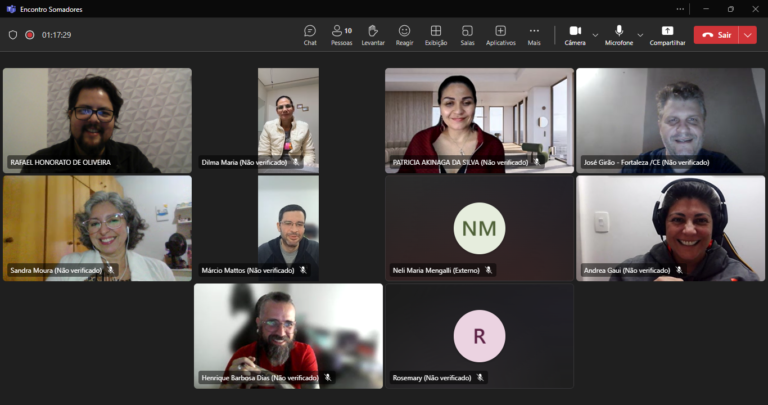Click the name label Rafael Honorato de Oliveira
This screenshot has width=768, height=405.
coord(61,162)
